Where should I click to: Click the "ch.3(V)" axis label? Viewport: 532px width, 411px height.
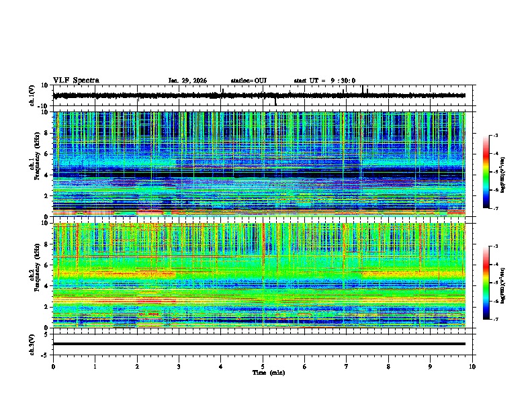[x=32, y=345]
